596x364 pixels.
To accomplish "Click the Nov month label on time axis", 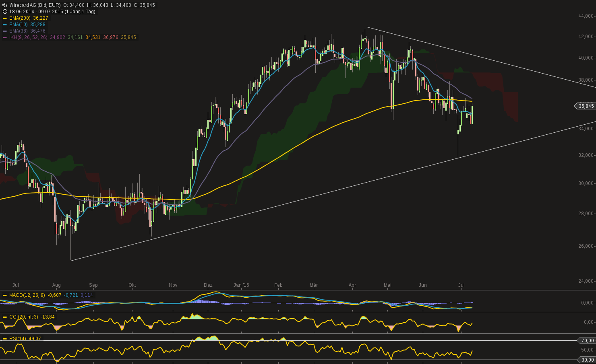I will pyautogui.click(x=173, y=285).
